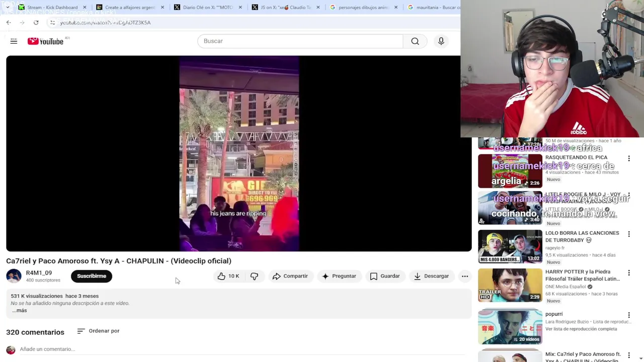
Task: Close the JS on X tab
Action: [x=318, y=8]
